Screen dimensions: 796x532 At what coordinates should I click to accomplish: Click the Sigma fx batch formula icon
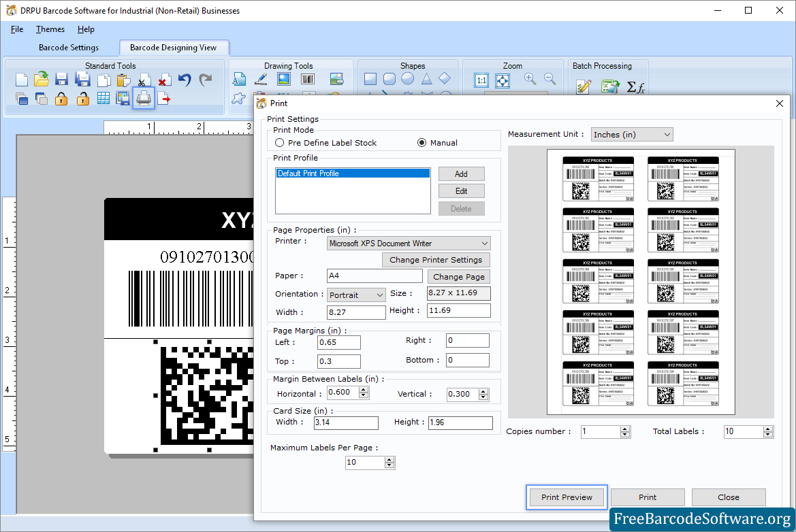(x=635, y=87)
